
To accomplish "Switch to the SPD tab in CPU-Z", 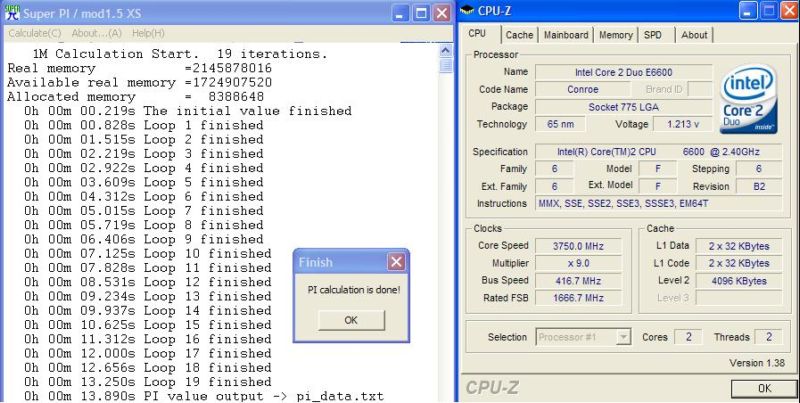I will point(653,35).
